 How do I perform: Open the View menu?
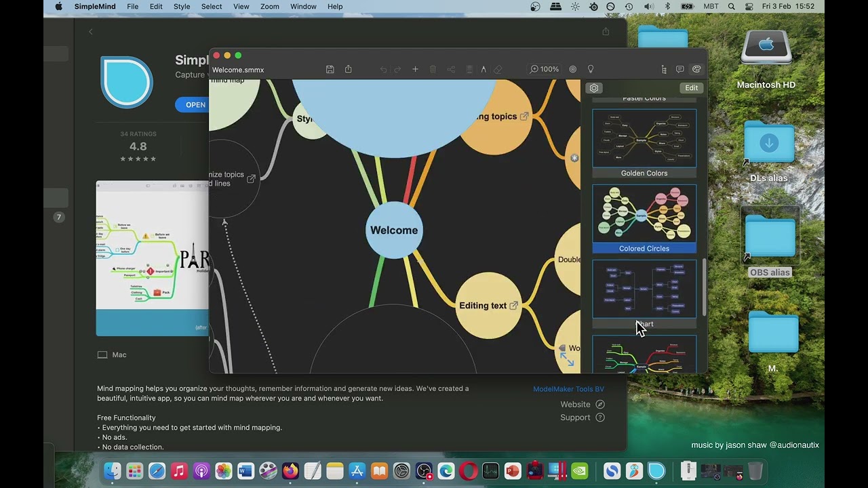pyautogui.click(x=241, y=6)
